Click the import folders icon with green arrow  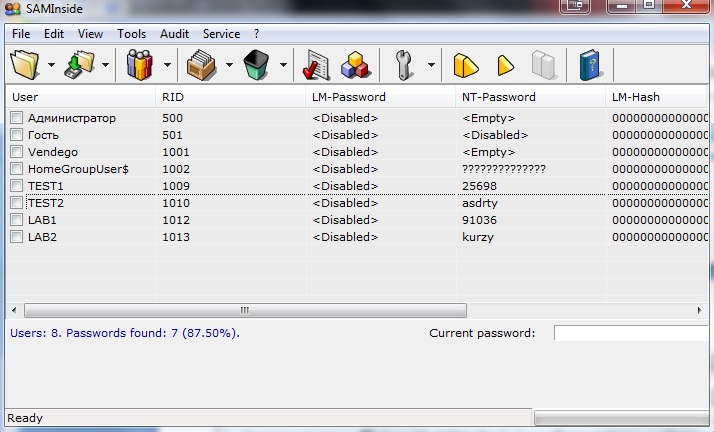tap(79, 65)
